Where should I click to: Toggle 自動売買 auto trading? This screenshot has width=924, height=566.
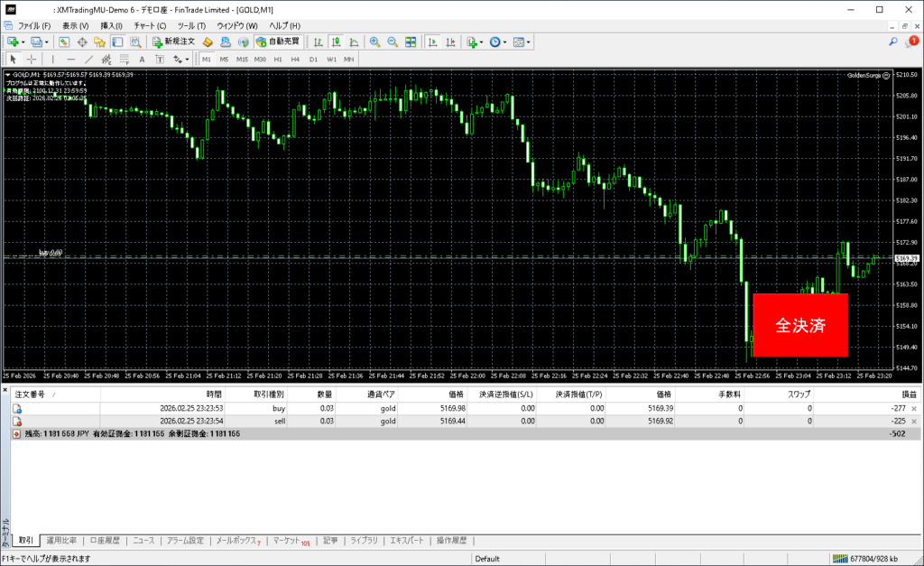(280, 42)
